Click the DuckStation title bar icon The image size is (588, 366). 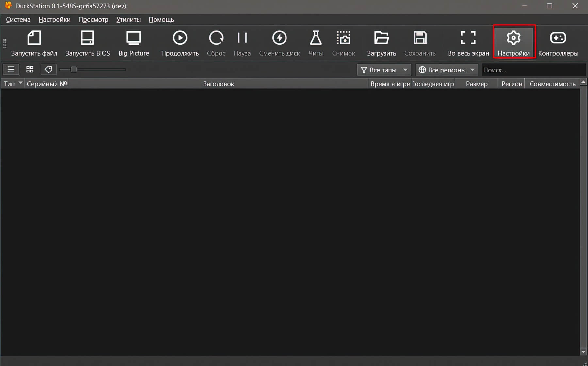(x=8, y=6)
